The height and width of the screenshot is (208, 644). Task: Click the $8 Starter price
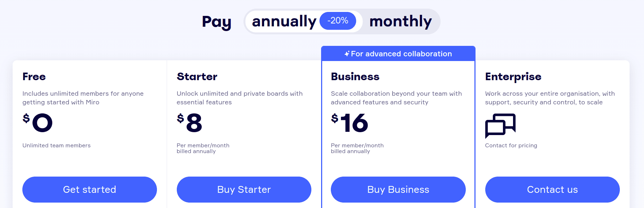point(189,123)
